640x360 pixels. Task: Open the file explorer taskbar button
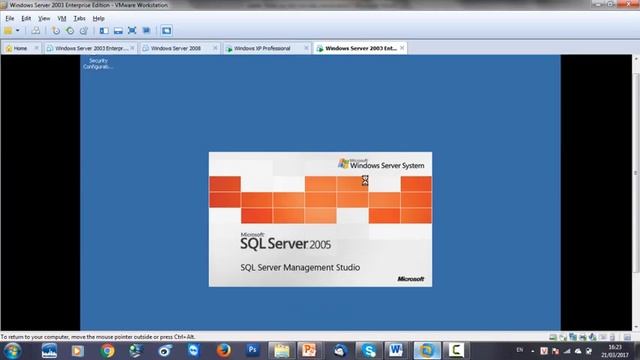282,351
